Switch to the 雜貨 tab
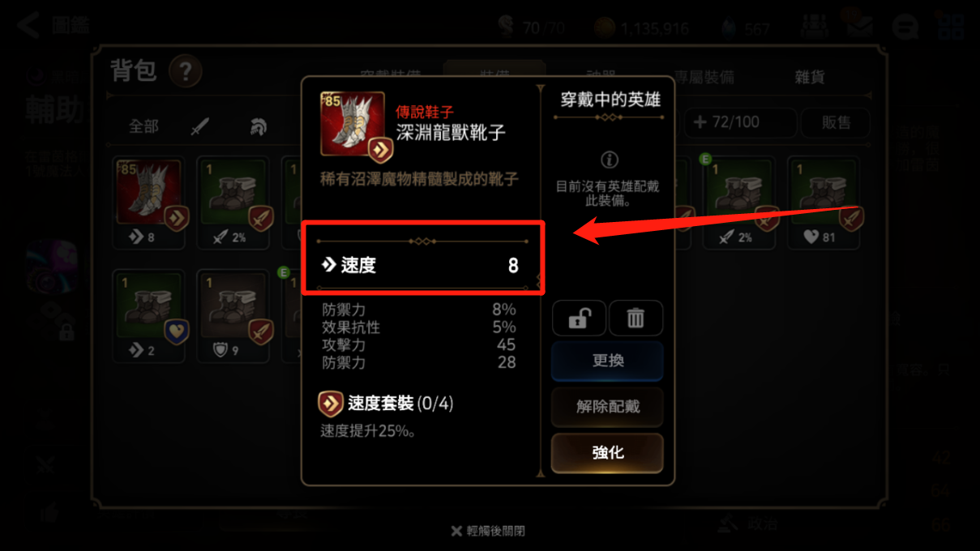The width and height of the screenshot is (980, 551). pyautogui.click(x=809, y=77)
